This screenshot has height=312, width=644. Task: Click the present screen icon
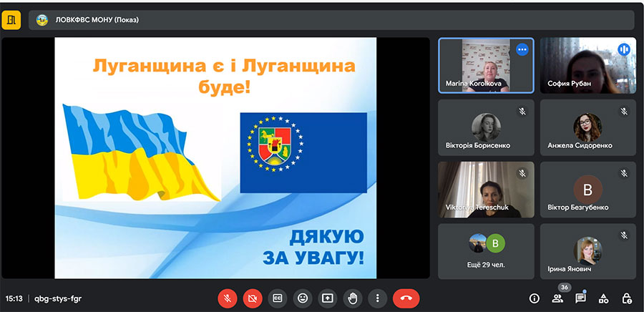click(327, 298)
